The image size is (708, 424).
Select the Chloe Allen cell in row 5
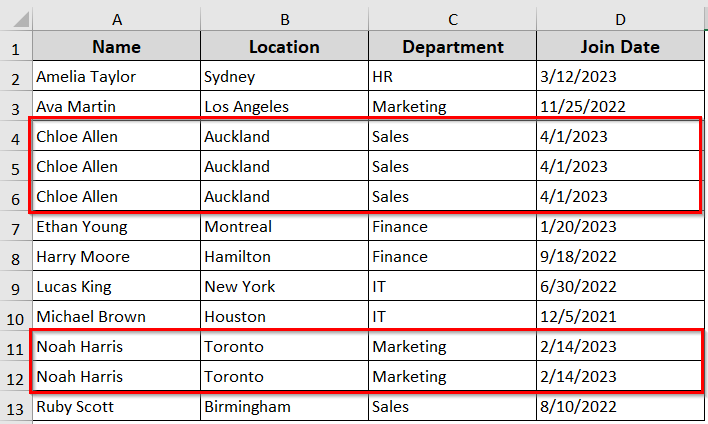[116, 167]
